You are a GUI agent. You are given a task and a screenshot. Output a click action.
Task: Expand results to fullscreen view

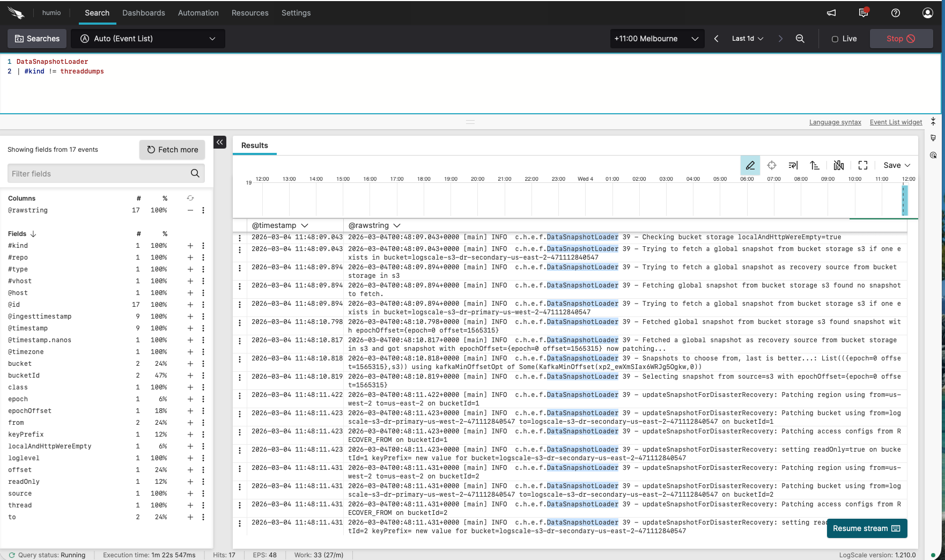click(x=862, y=165)
